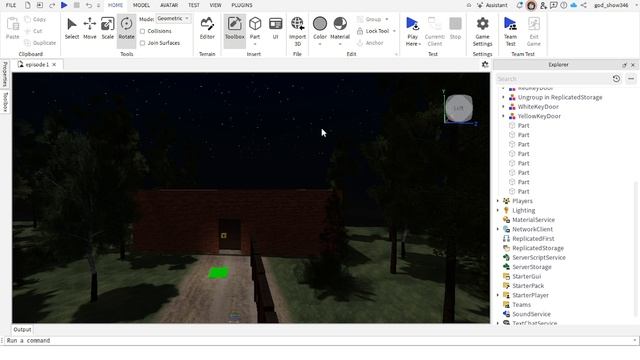Expand the StarterPlayer service
Image resolution: width=640 pixels, height=360 pixels.
click(498, 295)
